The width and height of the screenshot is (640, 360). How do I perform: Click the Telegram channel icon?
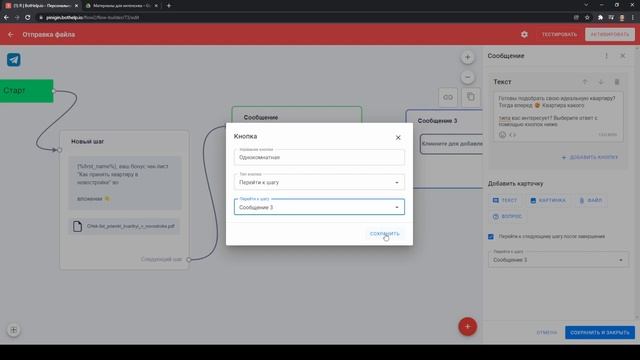tap(14, 60)
